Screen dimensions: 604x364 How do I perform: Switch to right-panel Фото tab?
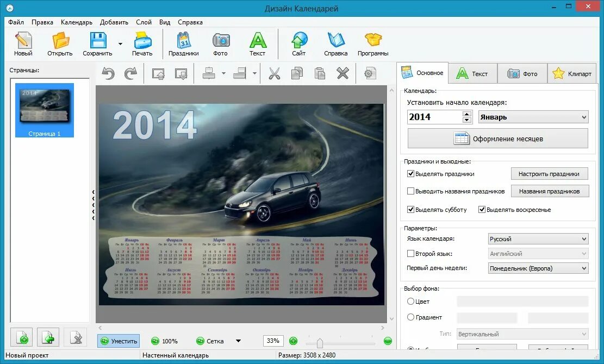[x=522, y=73]
